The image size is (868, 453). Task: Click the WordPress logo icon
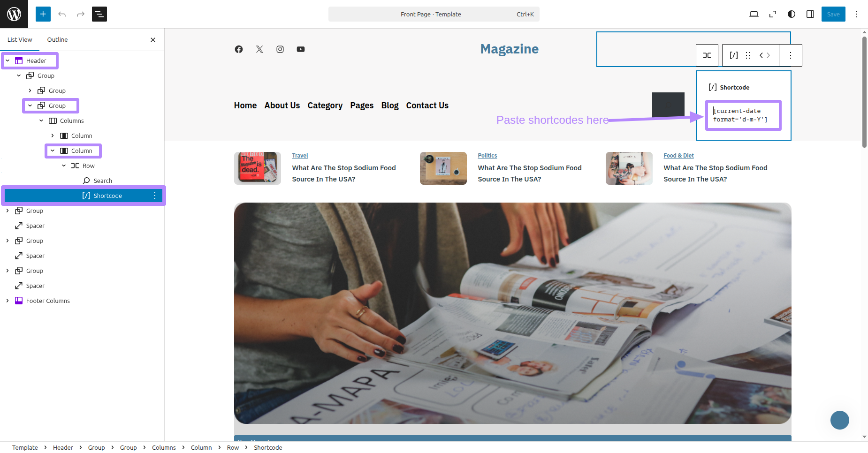click(x=14, y=14)
